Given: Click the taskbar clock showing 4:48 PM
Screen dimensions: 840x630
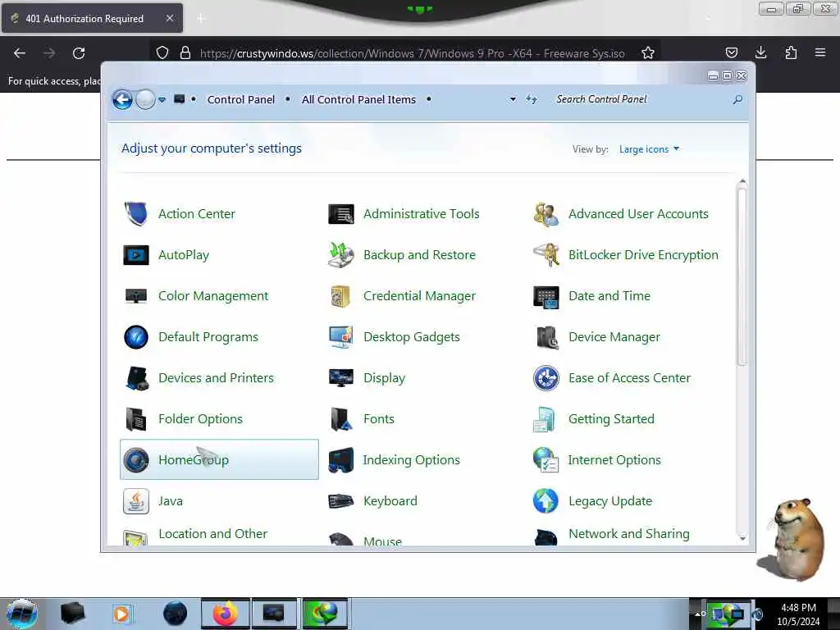Looking at the screenshot, I should tap(798, 614).
